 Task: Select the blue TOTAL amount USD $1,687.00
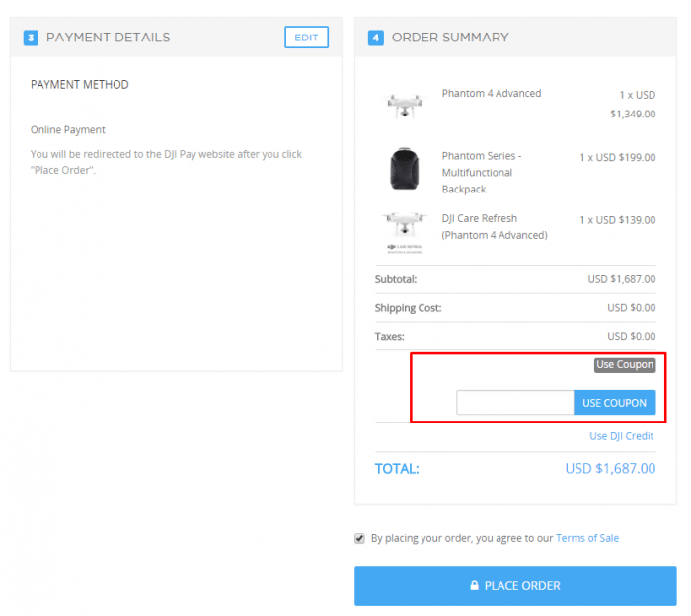pyautogui.click(x=610, y=468)
